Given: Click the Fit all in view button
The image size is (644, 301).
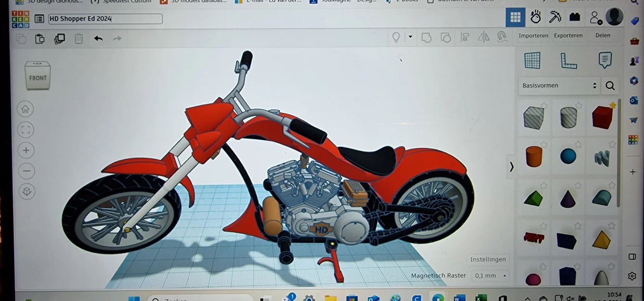Looking at the screenshot, I should click(x=26, y=130).
